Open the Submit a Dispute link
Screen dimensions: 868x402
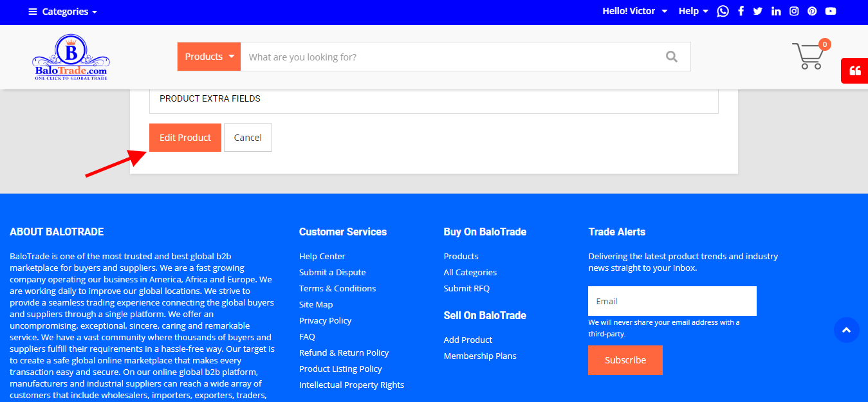[333, 272]
